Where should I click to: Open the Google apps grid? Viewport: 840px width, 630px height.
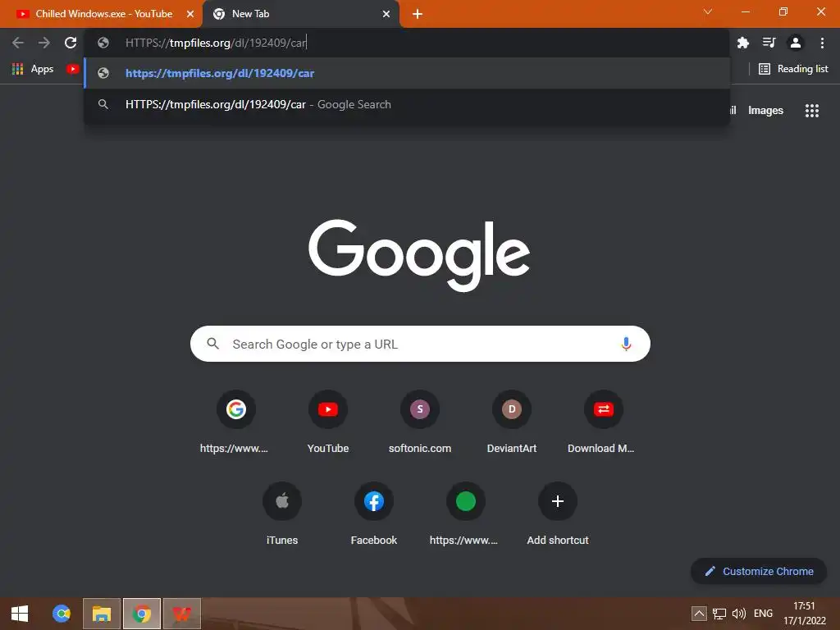[x=811, y=111]
